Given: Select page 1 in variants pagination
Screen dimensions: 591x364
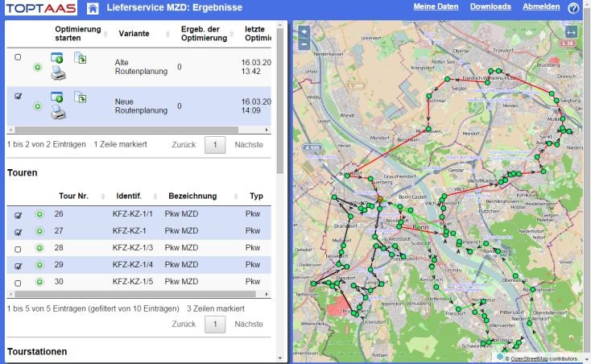Looking at the screenshot, I should (x=215, y=145).
